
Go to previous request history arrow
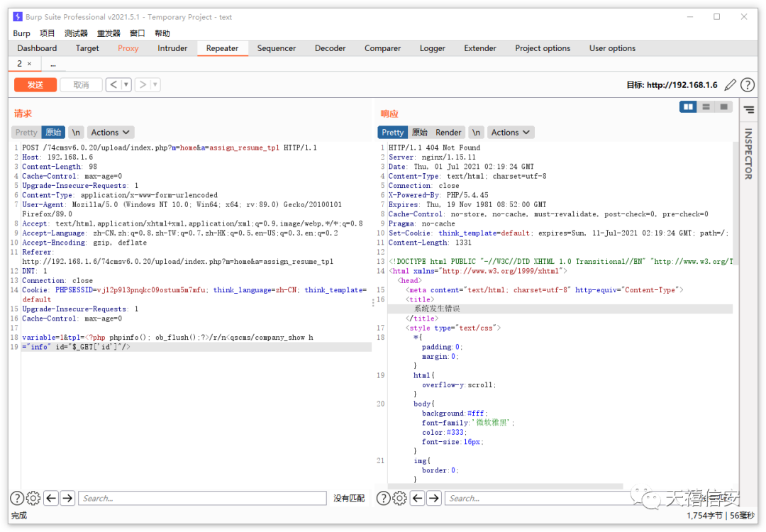(x=113, y=84)
